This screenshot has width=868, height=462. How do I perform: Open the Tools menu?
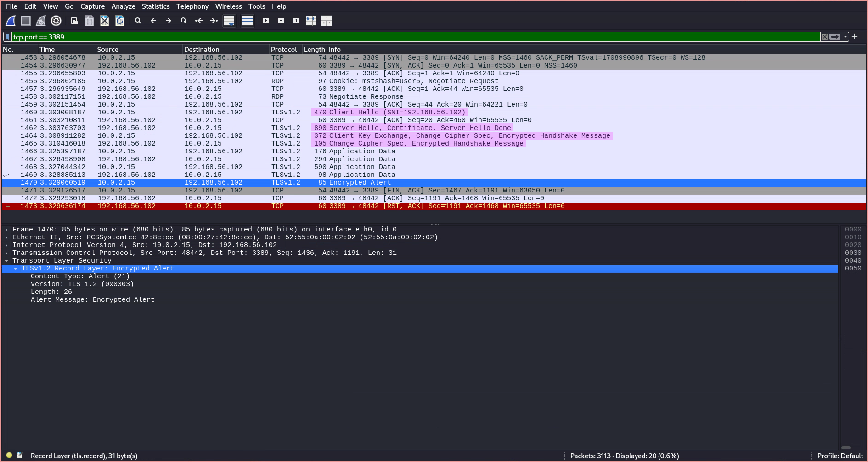(257, 6)
